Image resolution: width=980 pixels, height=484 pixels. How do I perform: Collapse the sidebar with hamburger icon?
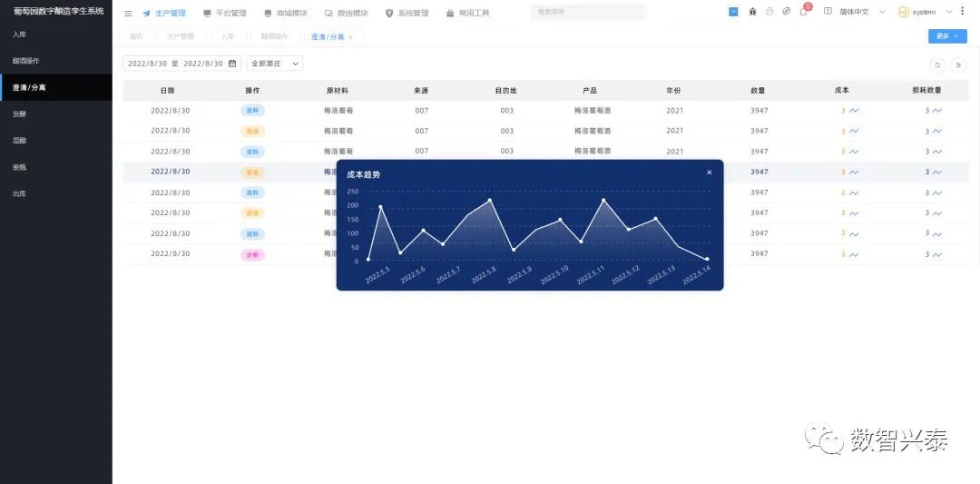coord(128,14)
